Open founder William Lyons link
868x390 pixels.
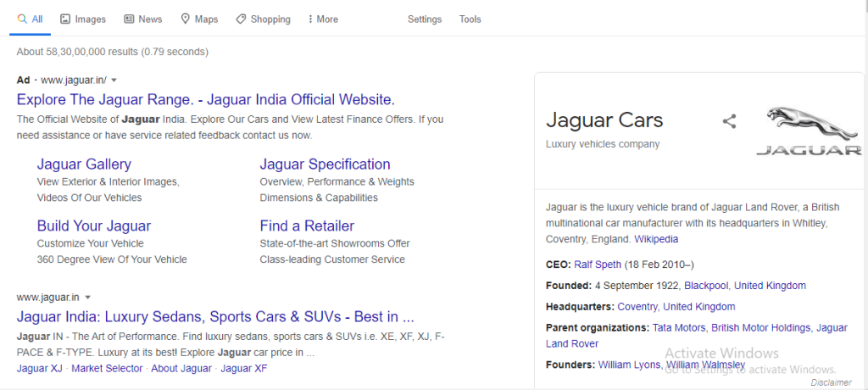click(x=629, y=365)
